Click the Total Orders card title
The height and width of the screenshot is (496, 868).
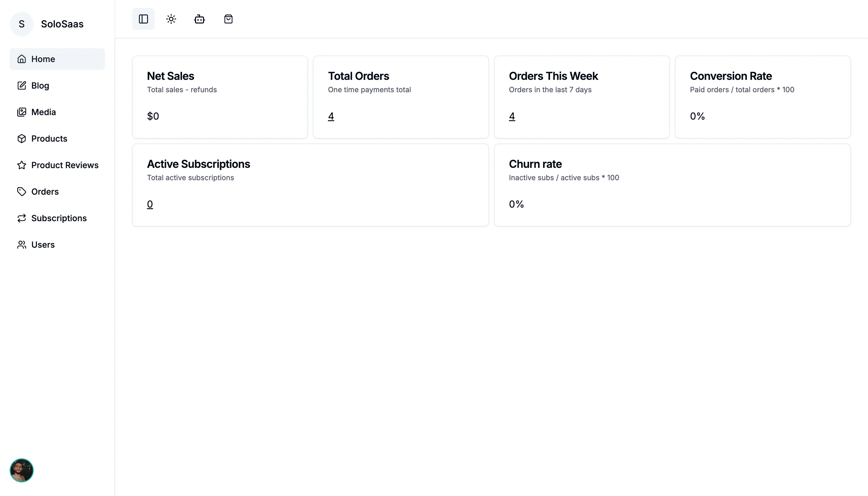tap(358, 76)
